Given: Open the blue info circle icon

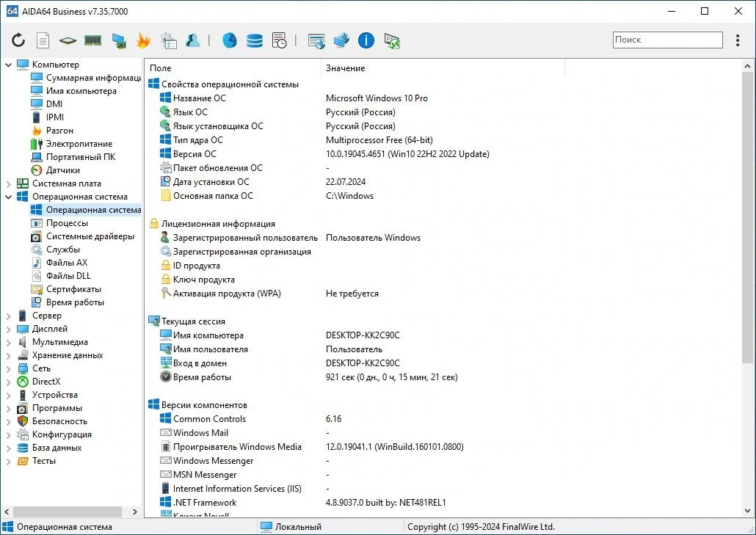Looking at the screenshot, I should coord(366,40).
